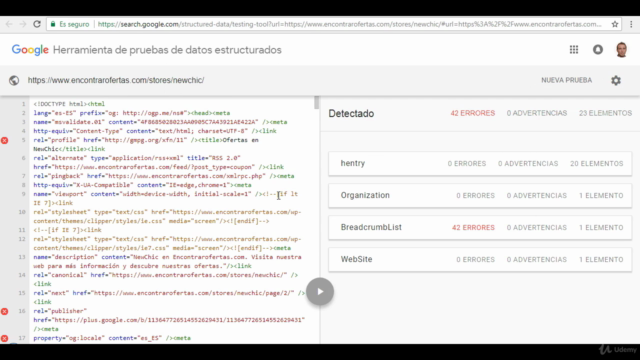Click the error marker on line 16
The height and width of the screenshot is (360, 640).
(x=4, y=311)
